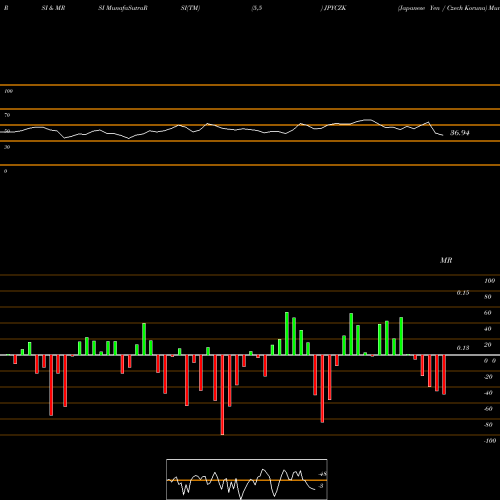The image size is (500, 500).
Task: Click the MR panel label
Action: tap(446, 260)
